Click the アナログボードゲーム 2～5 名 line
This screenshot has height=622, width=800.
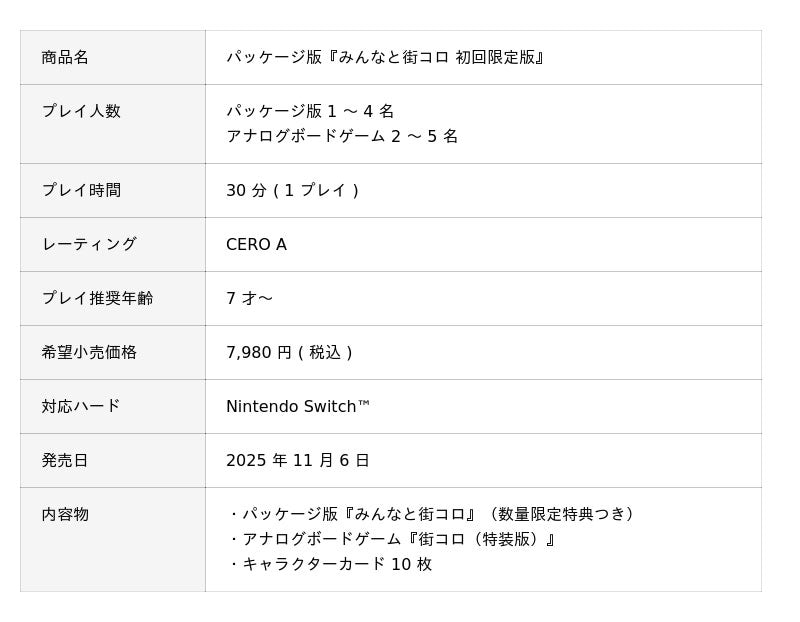pyautogui.click(x=342, y=136)
